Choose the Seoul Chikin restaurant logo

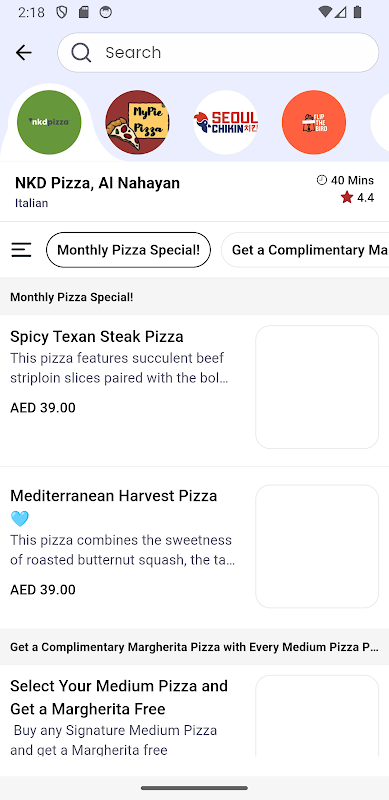click(x=226, y=122)
